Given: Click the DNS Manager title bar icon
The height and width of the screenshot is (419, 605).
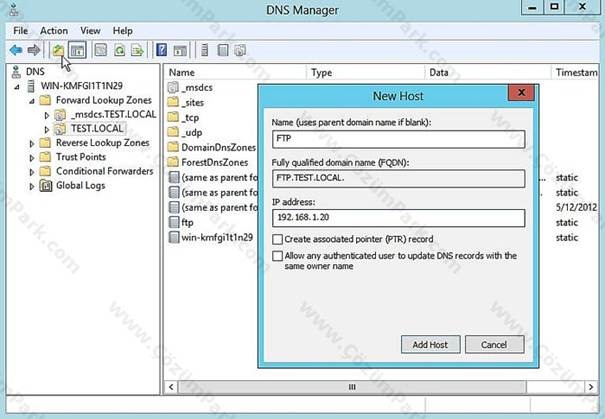Looking at the screenshot, I should (13, 10).
